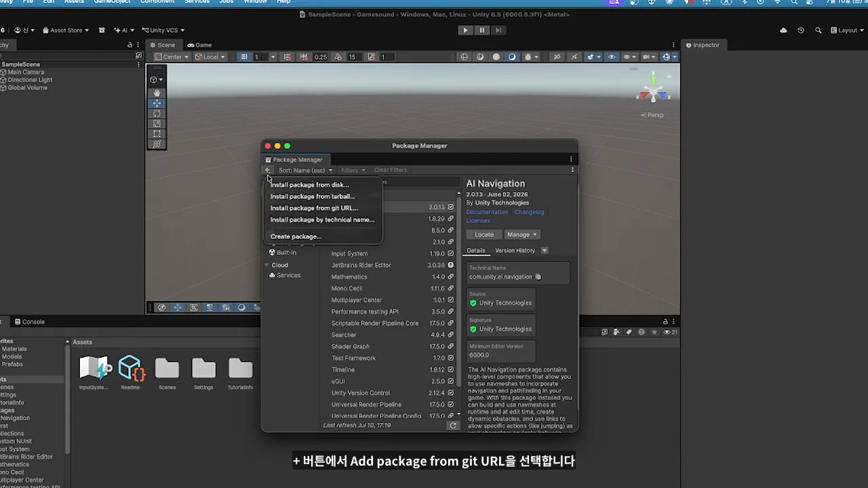Open the Local handle rotation dropdown
Screen dimensions: 868x488
210,57
